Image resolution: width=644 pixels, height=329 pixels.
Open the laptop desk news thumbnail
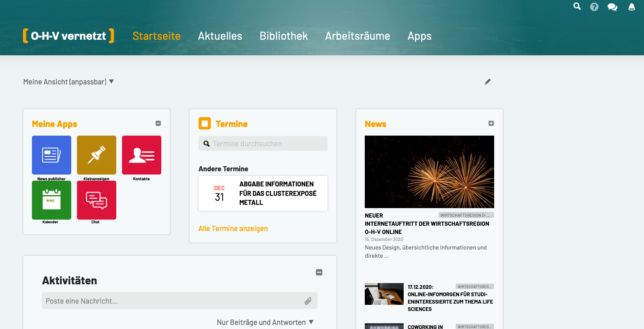coord(384,294)
